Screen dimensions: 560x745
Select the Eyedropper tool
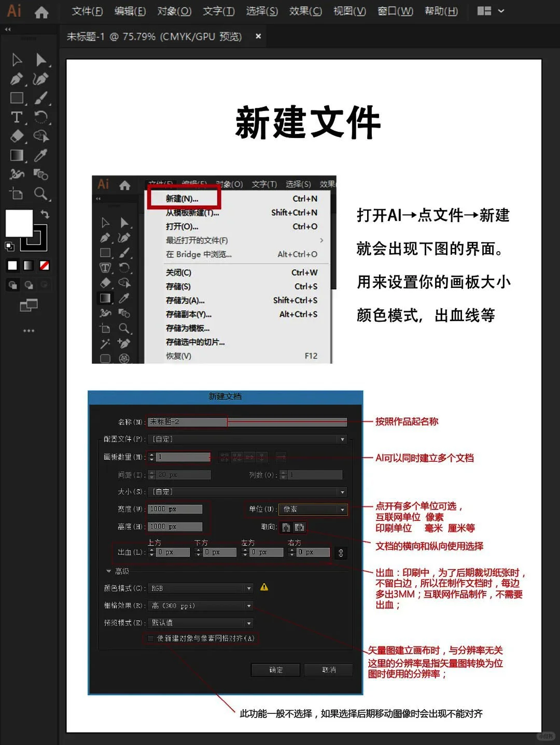[x=41, y=155]
